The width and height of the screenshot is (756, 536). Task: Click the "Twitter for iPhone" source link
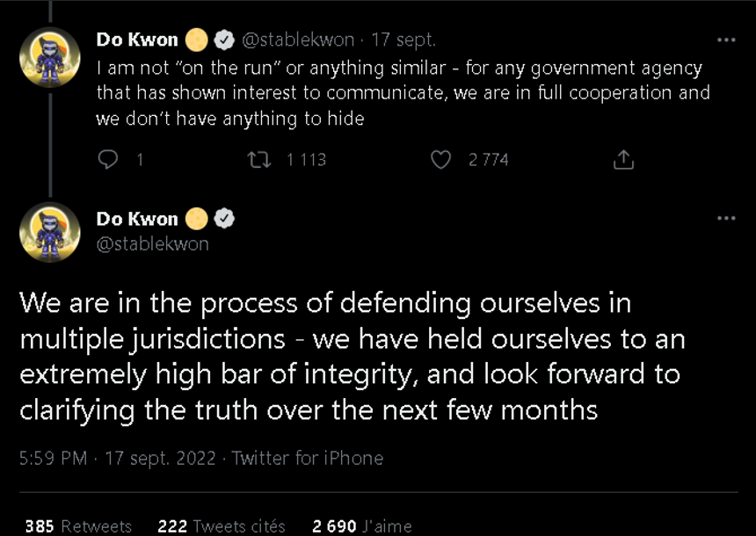pos(307,458)
